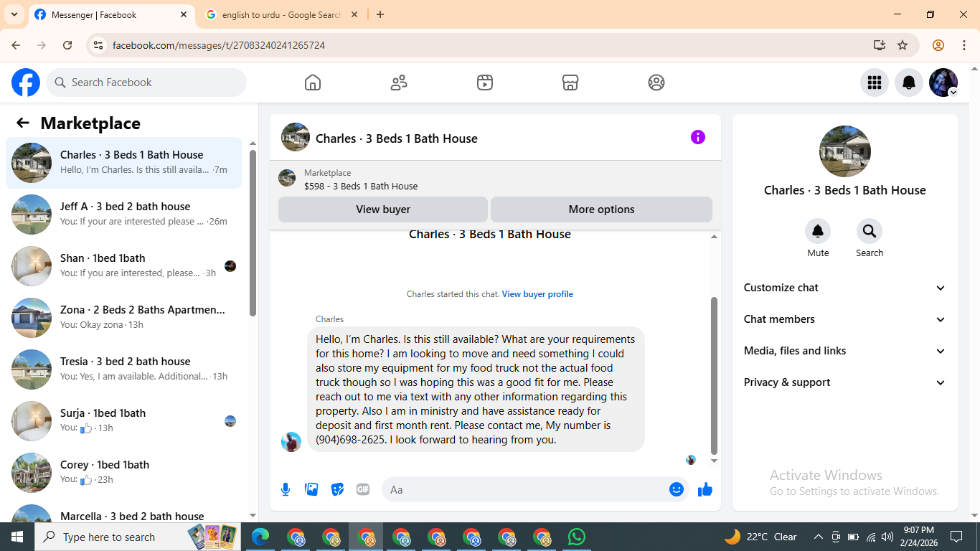Record a voice clip microphone icon
The image size is (980, 551).
click(x=286, y=489)
